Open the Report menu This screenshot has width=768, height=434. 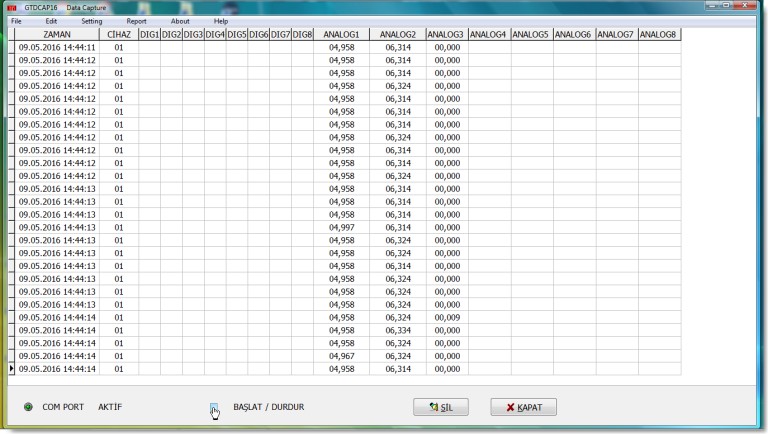(x=136, y=21)
